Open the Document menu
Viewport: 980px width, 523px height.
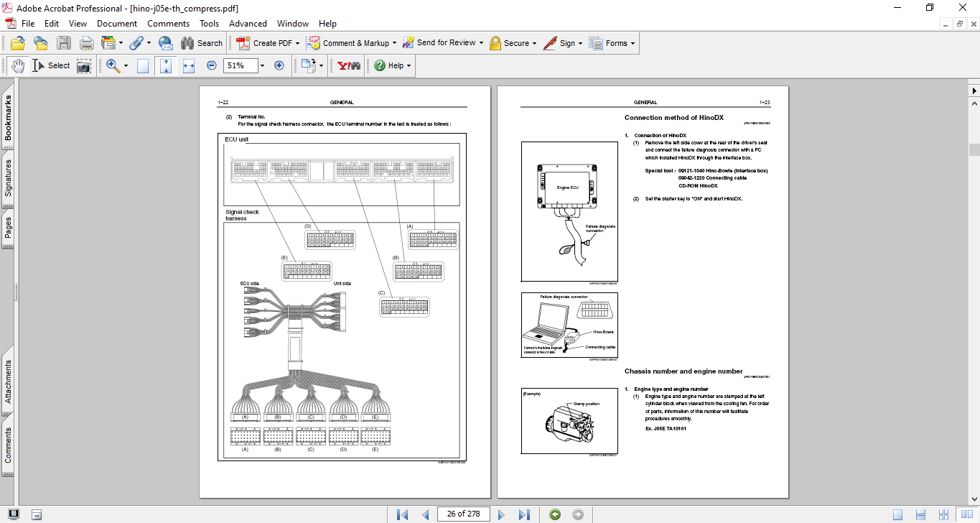coord(117,24)
